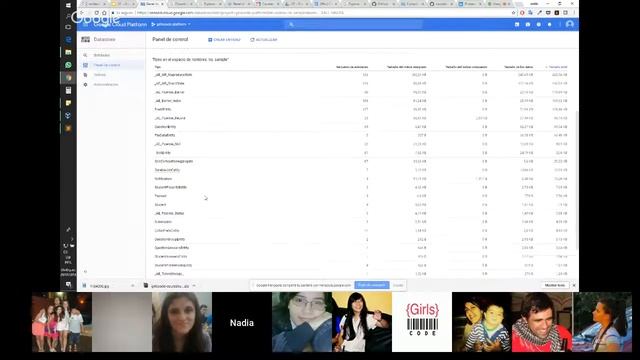
Task: Go to Chrome's home page icon
Action: pyautogui.click(x=104, y=13)
